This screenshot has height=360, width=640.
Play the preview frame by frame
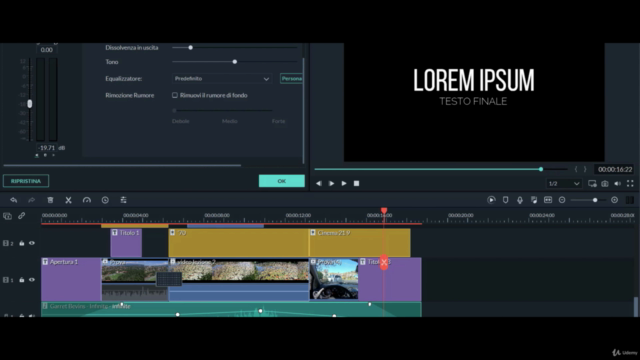click(x=331, y=184)
